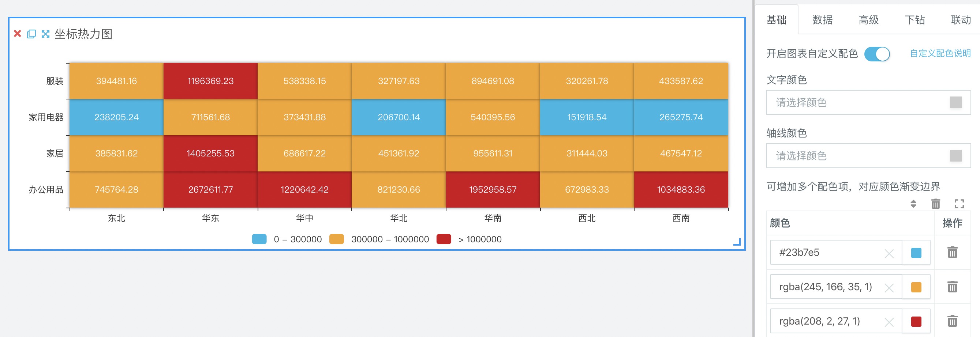The height and width of the screenshot is (337, 980).
Task: Open the 自定义配色说明 link
Action: (940, 53)
